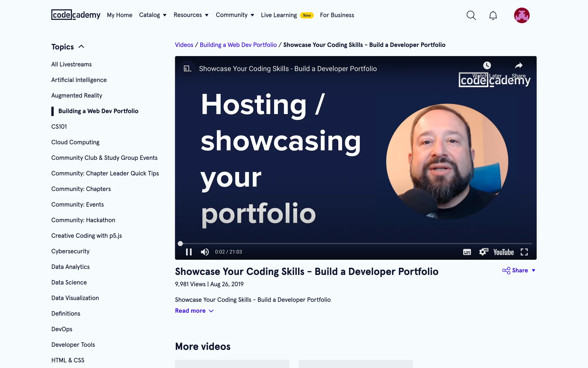Screen dimensions: 588x368
Task: Select Cloud Computing topic
Action: coord(75,142)
